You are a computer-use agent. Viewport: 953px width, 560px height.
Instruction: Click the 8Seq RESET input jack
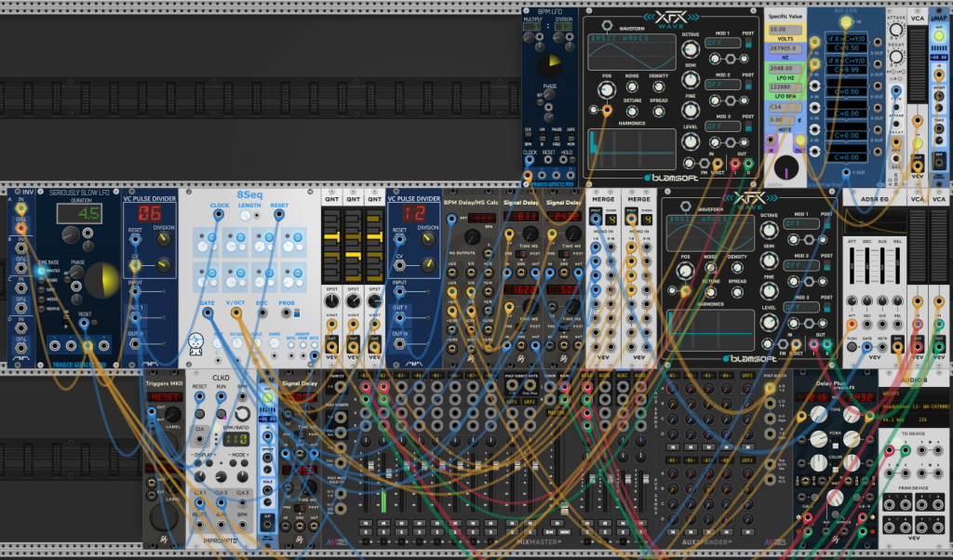278,215
